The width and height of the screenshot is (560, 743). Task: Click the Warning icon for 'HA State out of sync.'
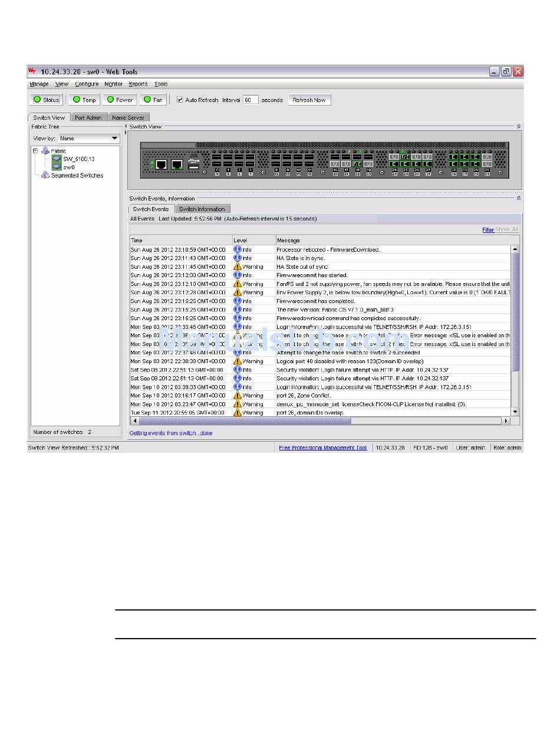tap(238, 267)
